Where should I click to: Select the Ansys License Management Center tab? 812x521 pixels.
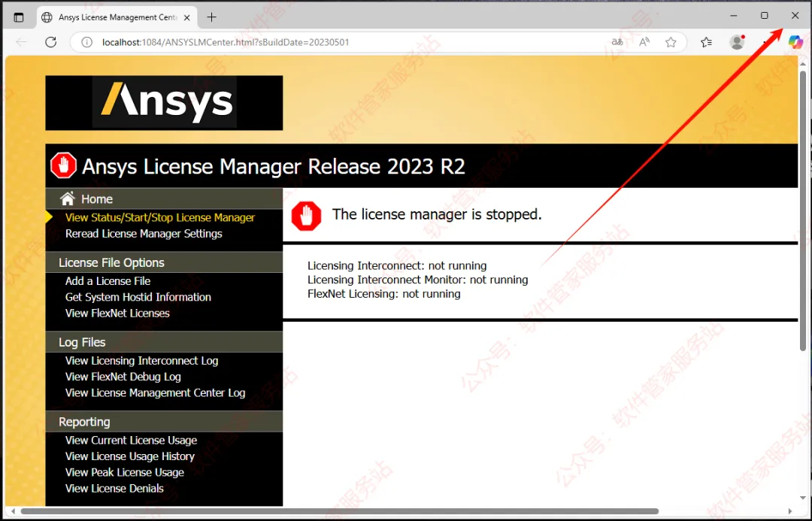[x=117, y=17]
